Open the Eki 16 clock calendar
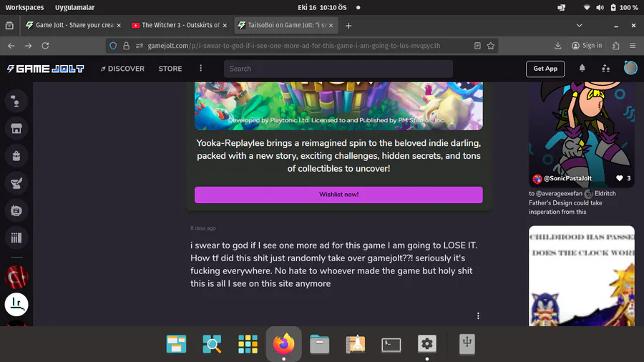The width and height of the screenshot is (644, 362). (322, 7)
